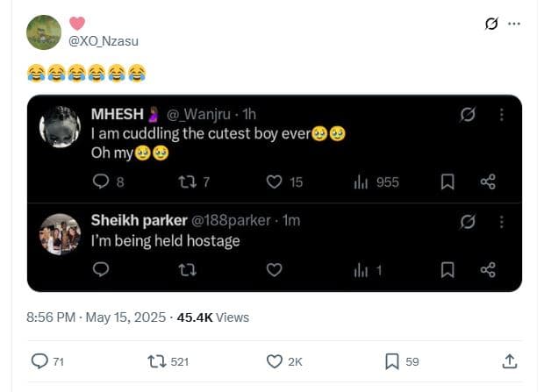Repost the tweet with 521 reposts

point(158,360)
